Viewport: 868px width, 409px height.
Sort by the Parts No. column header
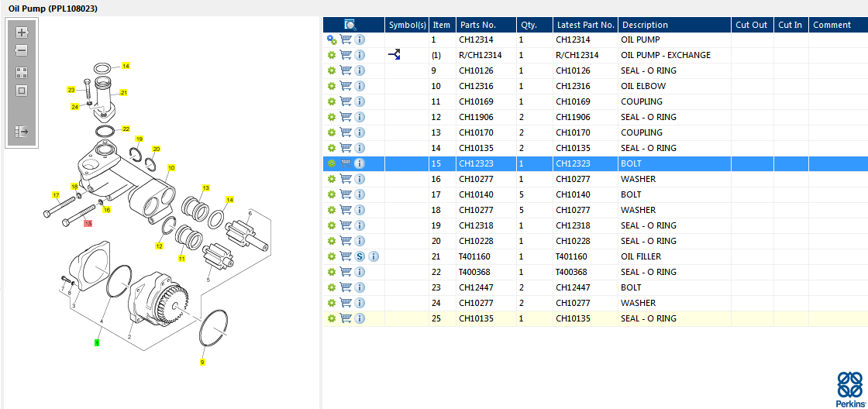tap(486, 25)
